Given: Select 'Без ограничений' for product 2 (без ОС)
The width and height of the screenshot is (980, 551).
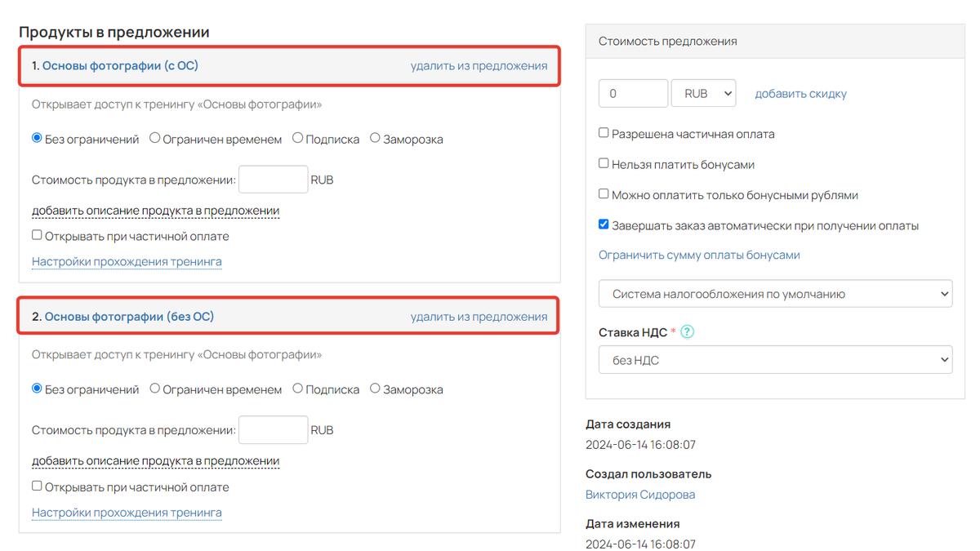Looking at the screenshot, I should [37, 389].
